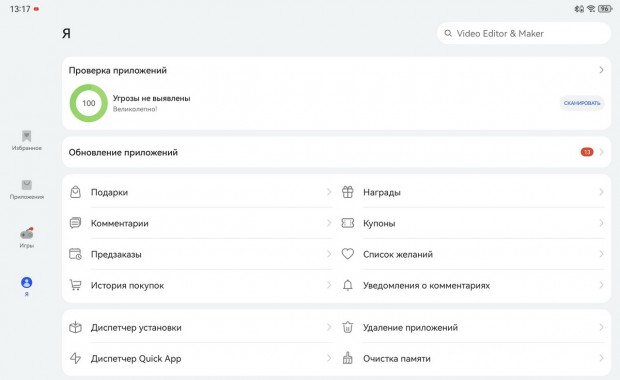620x380 pixels.
Task: Click the Предзаказы row chevron
Action: pyautogui.click(x=329, y=254)
